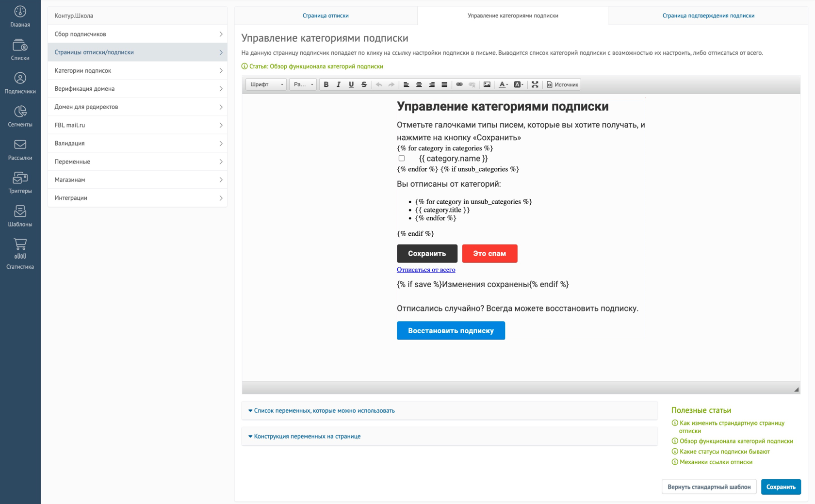The image size is (815, 504).
Task: Align text left in editor
Action: (x=407, y=84)
